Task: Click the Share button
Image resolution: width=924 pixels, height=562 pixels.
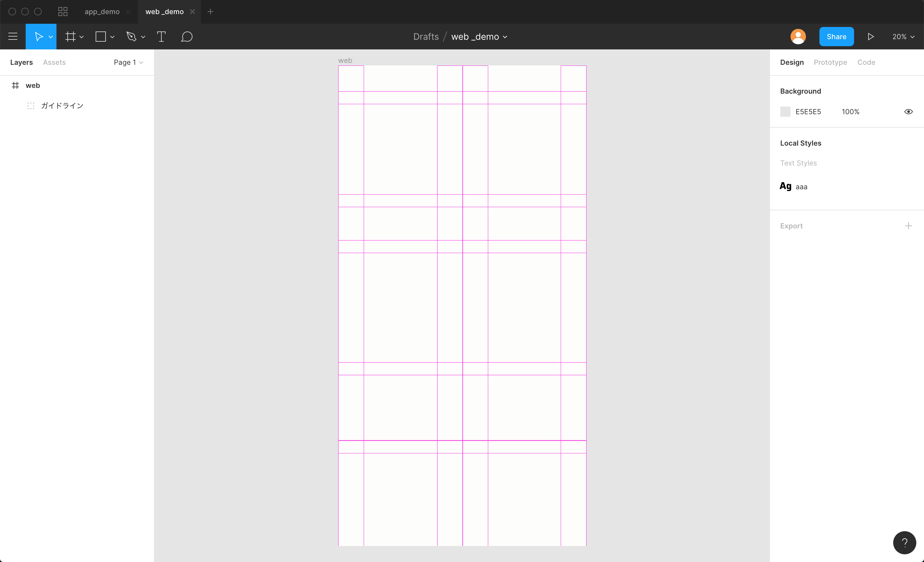Action: (x=836, y=36)
